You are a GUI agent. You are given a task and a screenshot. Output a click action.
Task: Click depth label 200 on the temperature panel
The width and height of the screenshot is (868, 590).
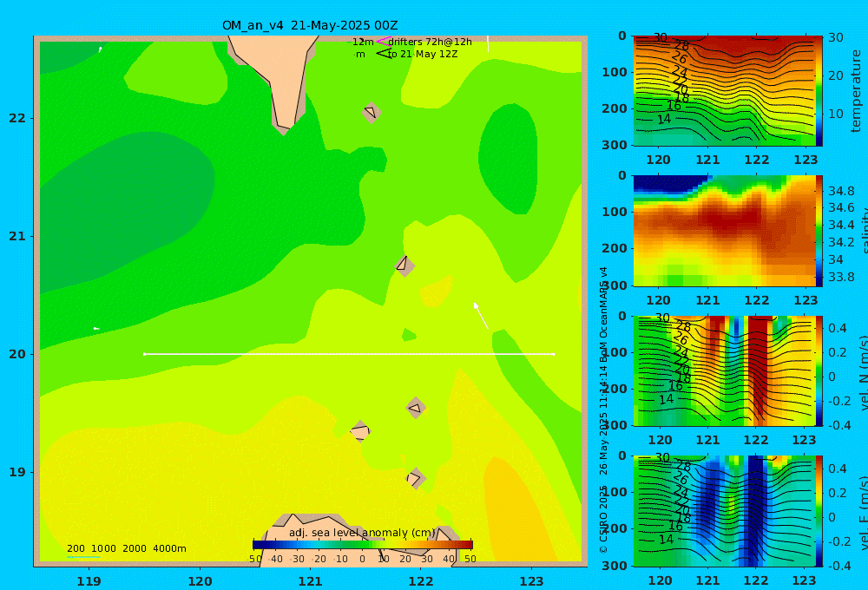pyautogui.click(x=615, y=108)
